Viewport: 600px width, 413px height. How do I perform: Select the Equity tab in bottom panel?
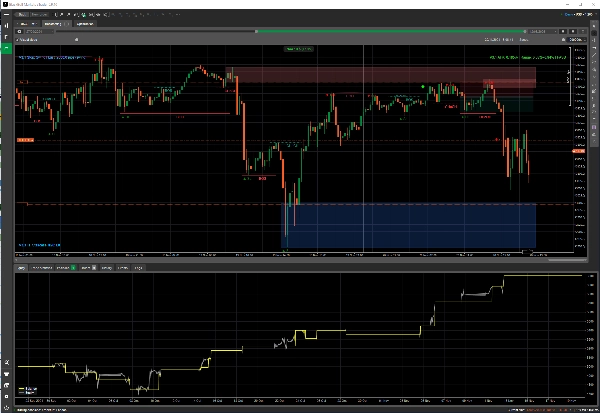(21, 268)
